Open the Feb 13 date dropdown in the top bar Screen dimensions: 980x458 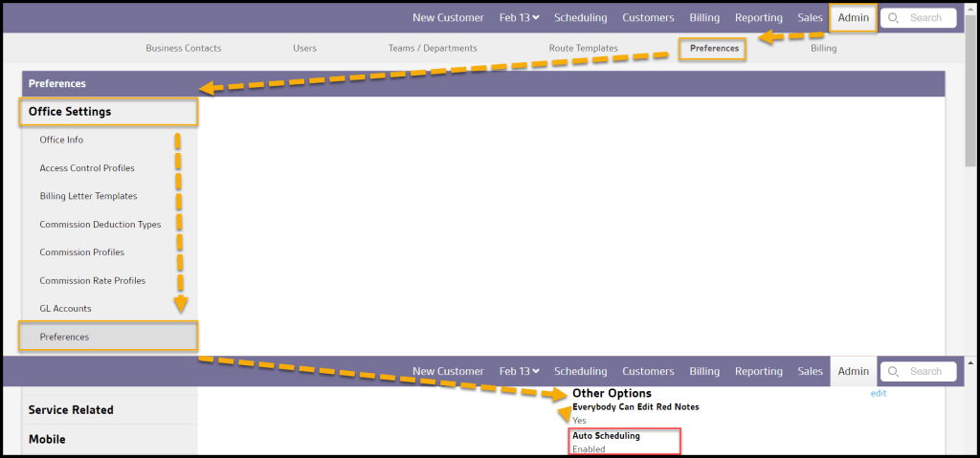[520, 18]
